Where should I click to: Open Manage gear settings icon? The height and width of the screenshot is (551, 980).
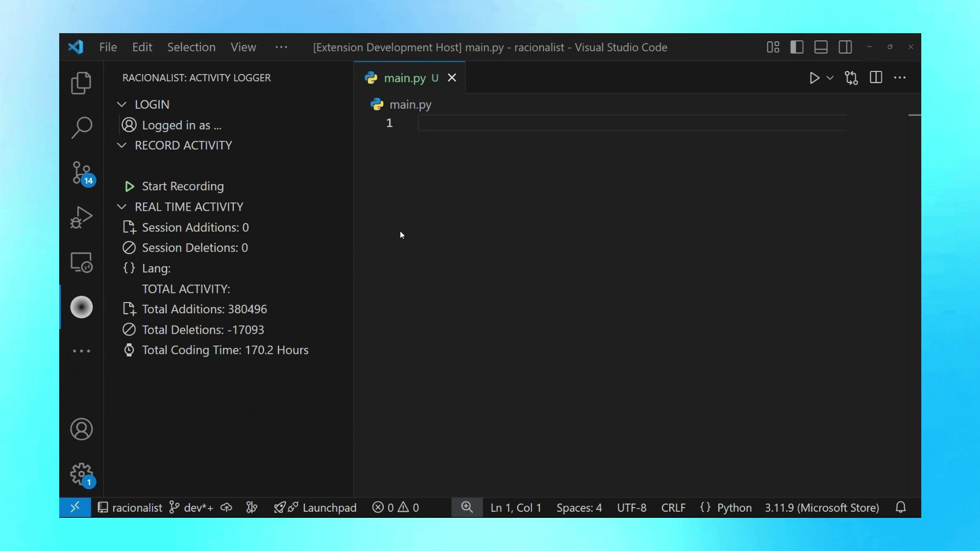point(81,474)
